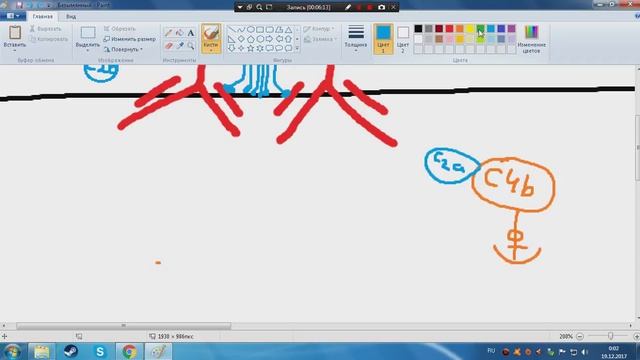Click the zoom out minus button

tap(580, 336)
